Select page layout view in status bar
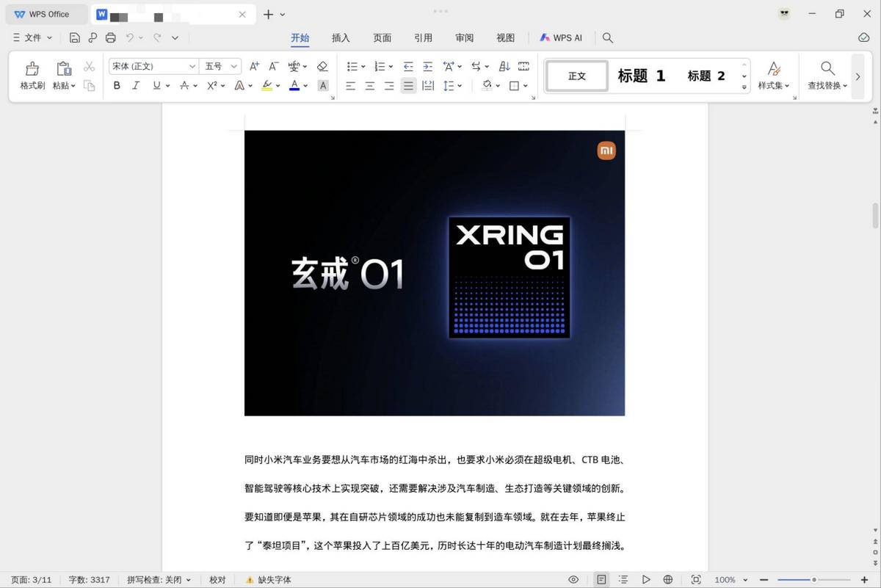The height and width of the screenshot is (588, 881). point(601,579)
